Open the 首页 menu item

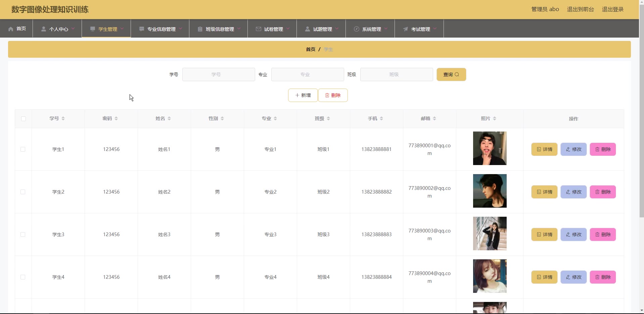(16, 29)
